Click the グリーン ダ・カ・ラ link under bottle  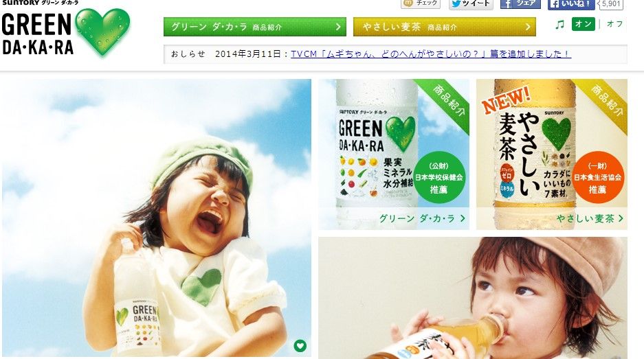[422, 218]
